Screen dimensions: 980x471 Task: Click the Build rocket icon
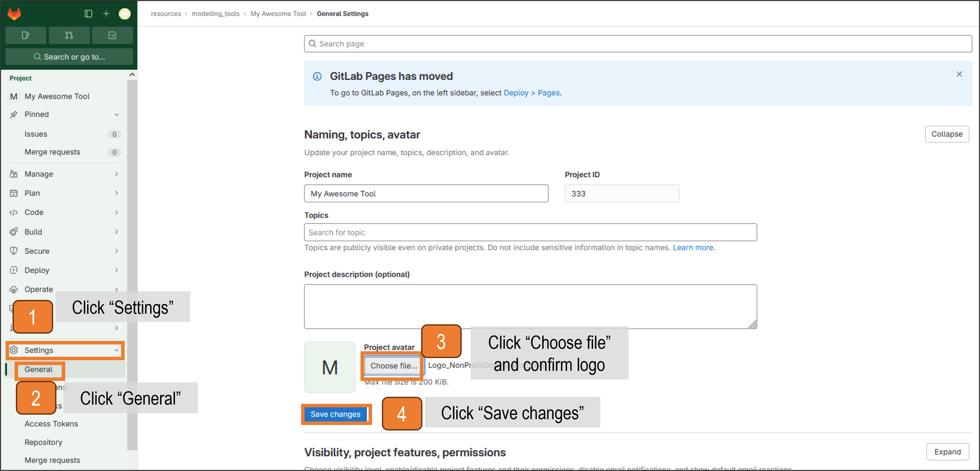pyautogui.click(x=14, y=232)
